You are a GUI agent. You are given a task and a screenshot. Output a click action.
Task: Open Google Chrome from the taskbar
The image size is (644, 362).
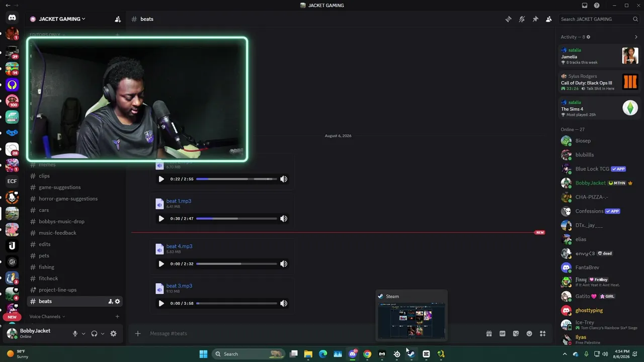tap(367, 354)
